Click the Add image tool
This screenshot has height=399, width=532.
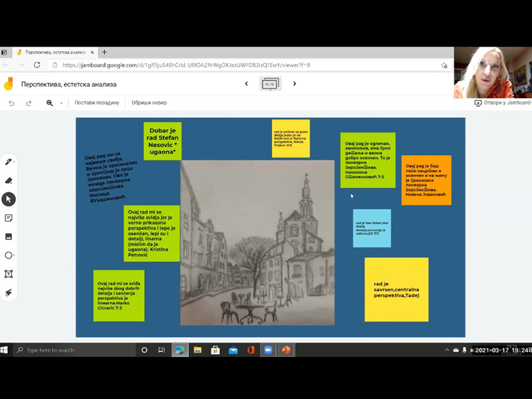point(9,237)
